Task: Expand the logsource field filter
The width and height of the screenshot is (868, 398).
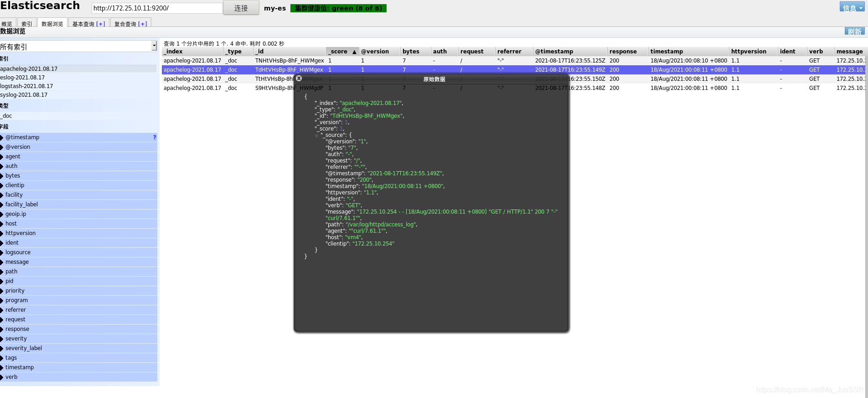Action: pyautogui.click(x=78, y=252)
